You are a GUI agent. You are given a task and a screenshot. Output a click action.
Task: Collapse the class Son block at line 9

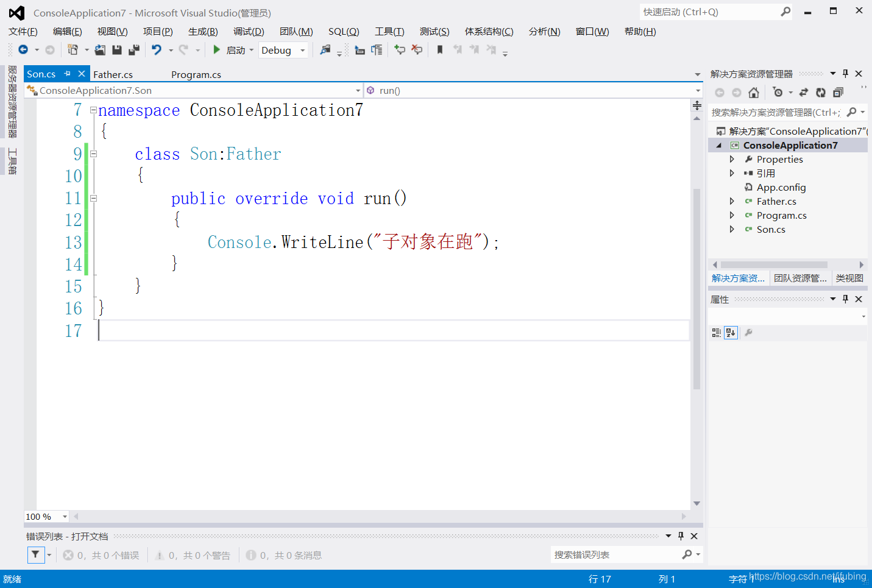(93, 154)
